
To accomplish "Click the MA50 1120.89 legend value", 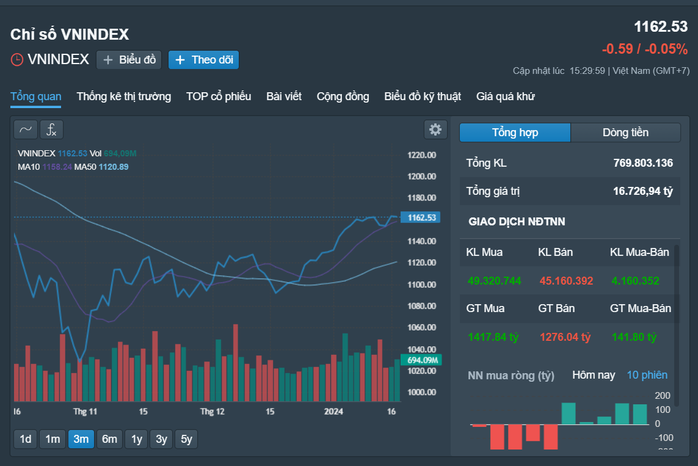I will click(x=114, y=167).
